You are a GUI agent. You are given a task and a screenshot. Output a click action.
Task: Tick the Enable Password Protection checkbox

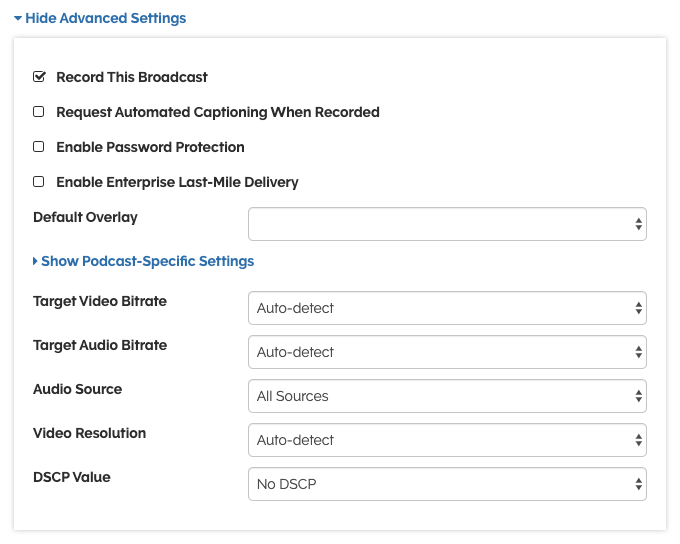(39, 147)
